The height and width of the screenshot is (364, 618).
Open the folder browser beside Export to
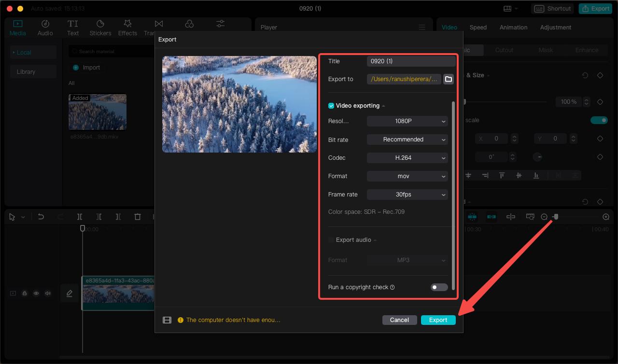click(x=448, y=79)
